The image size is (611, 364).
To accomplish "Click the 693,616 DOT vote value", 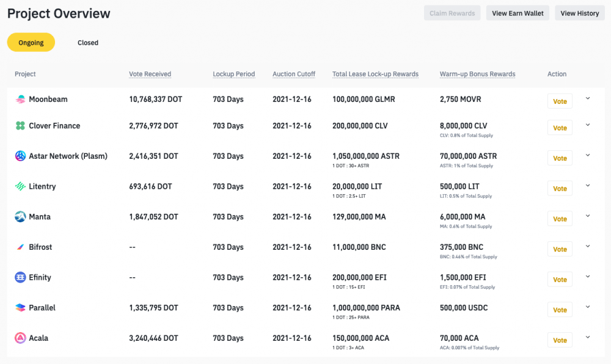I will 150,186.
